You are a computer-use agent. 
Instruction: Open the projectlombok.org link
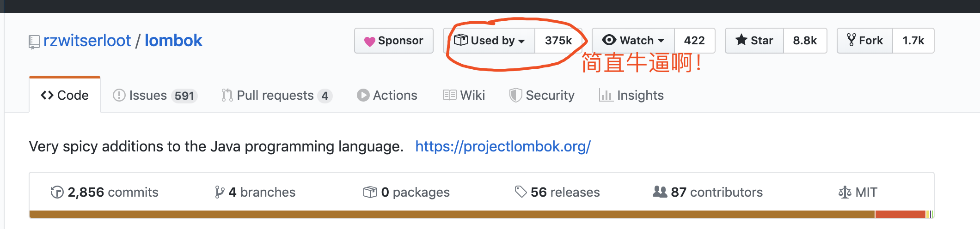click(x=502, y=146)
